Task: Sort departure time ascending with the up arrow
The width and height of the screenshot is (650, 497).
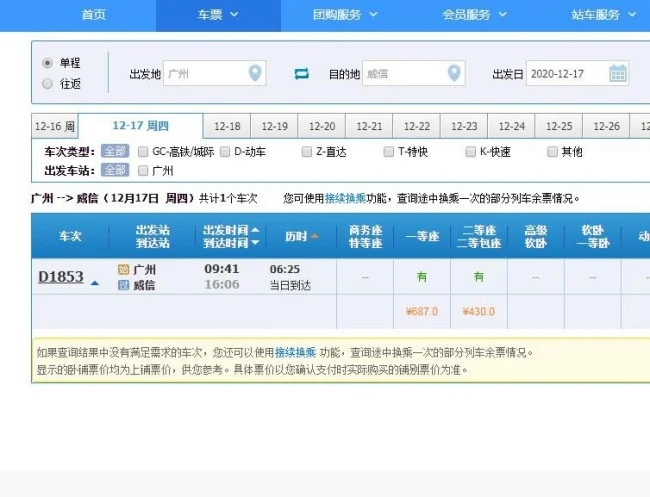Action: click(255, 230)
